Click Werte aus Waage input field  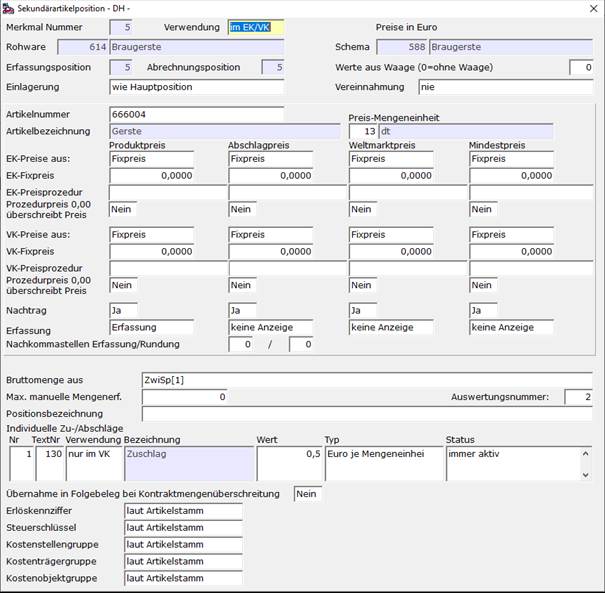tap(581, 67)
